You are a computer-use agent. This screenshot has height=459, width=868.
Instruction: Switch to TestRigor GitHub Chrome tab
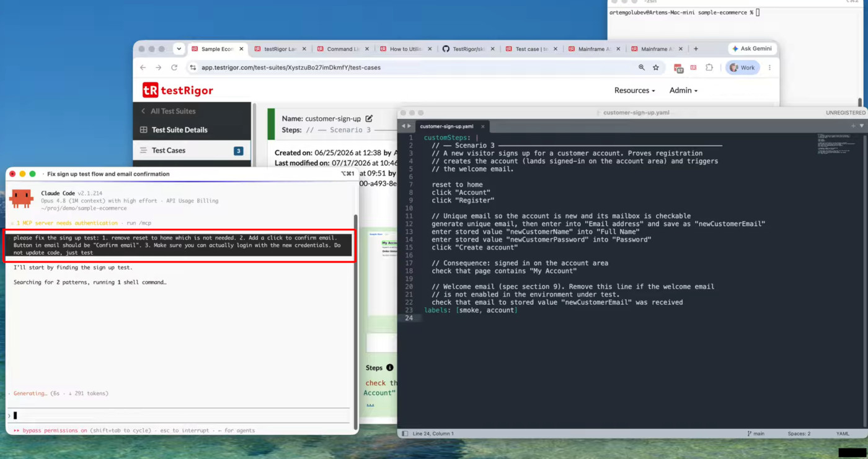point(468,49)
